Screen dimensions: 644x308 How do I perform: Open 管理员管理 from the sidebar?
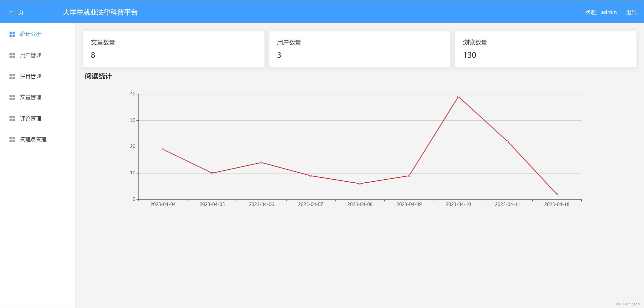click(33, 140)
